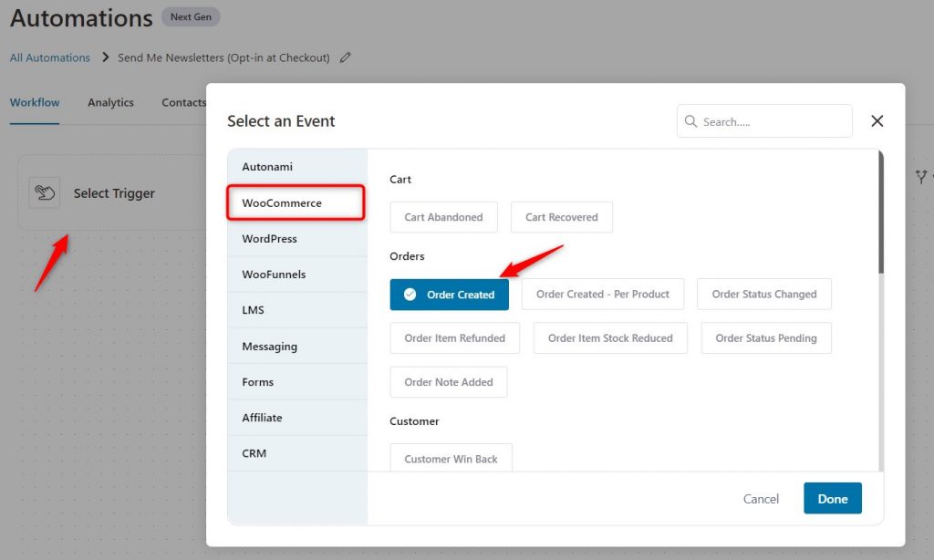Click the Customer section heading

414,421
